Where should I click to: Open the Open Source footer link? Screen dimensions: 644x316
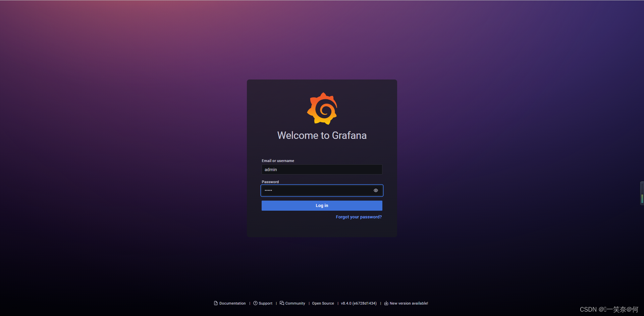(323, 303)
